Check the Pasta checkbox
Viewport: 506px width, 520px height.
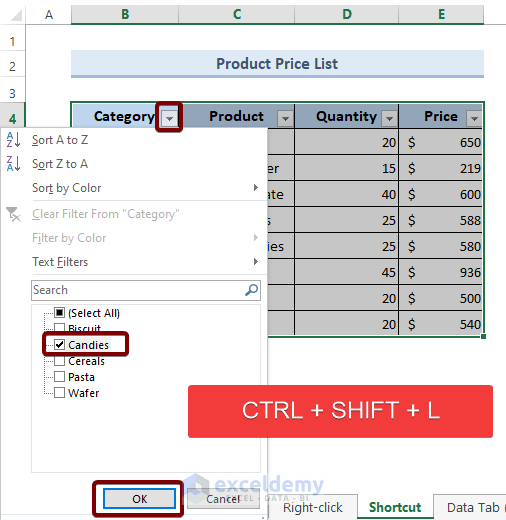tap(59, 377)
